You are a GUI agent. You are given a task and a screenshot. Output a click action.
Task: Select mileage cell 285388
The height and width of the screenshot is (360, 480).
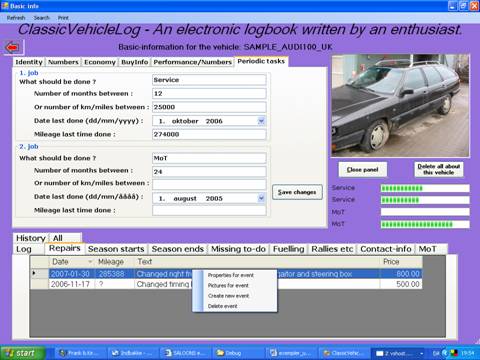coord(115,274)
